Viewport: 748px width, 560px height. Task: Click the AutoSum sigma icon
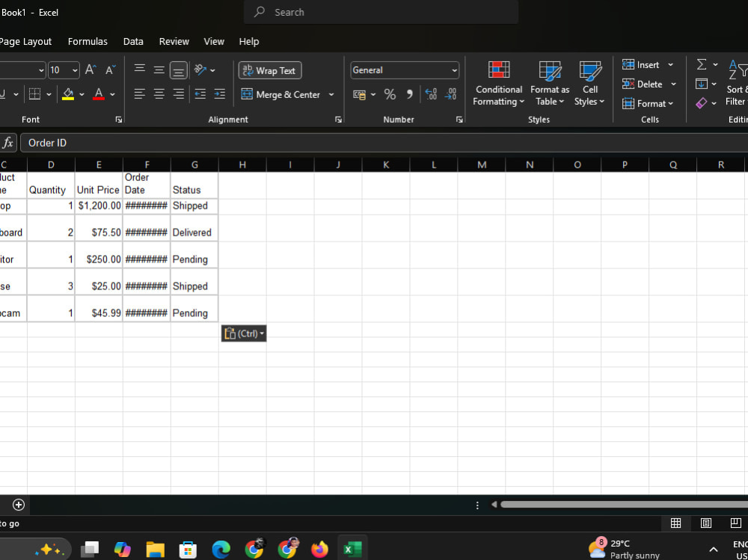(x=702, y=64)
